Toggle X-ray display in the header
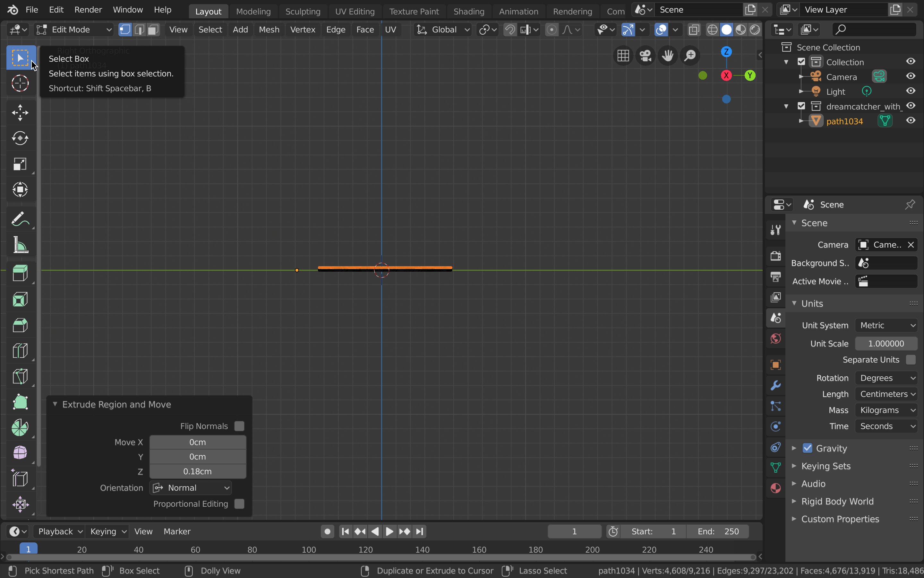 click(694, 30)
